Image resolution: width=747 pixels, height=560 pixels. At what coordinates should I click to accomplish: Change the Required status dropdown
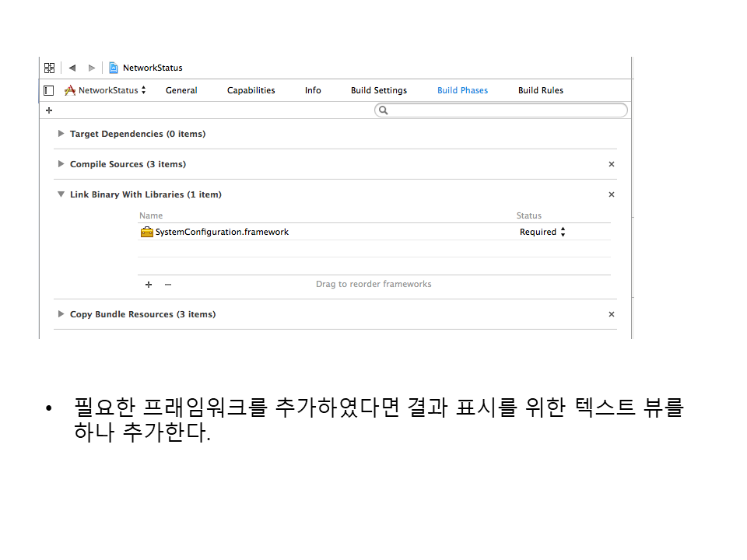(x=542, y=232)
